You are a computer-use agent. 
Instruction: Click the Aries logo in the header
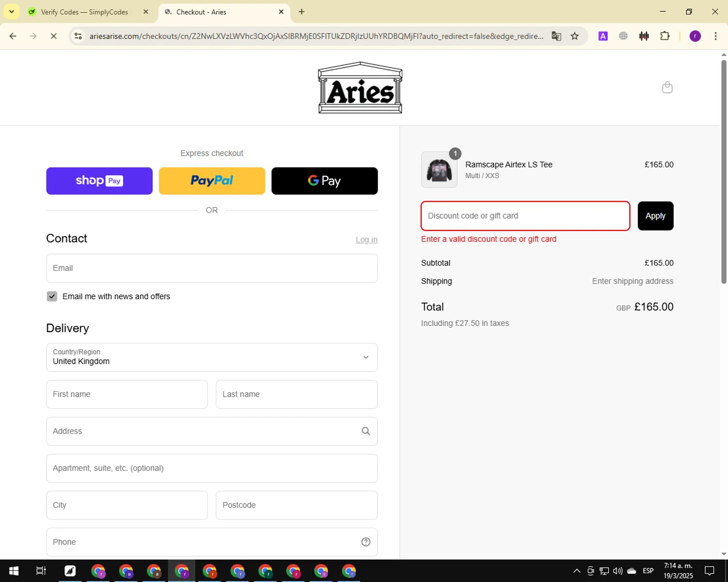coord(360,88)
